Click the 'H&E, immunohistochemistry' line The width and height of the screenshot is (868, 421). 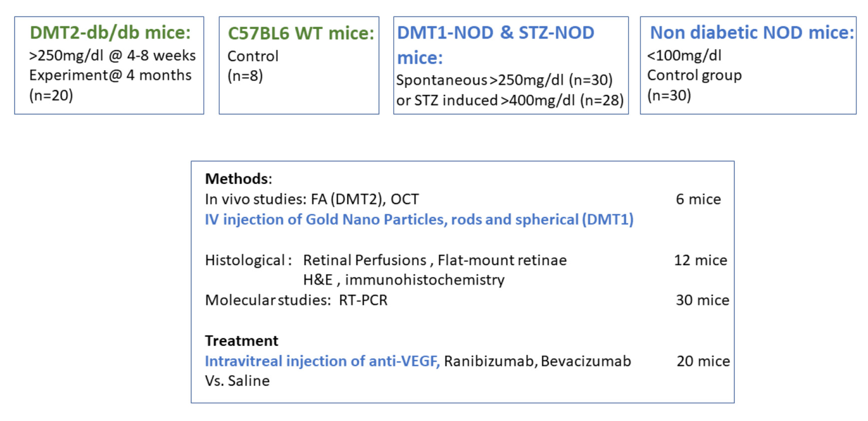click(404, 280)
